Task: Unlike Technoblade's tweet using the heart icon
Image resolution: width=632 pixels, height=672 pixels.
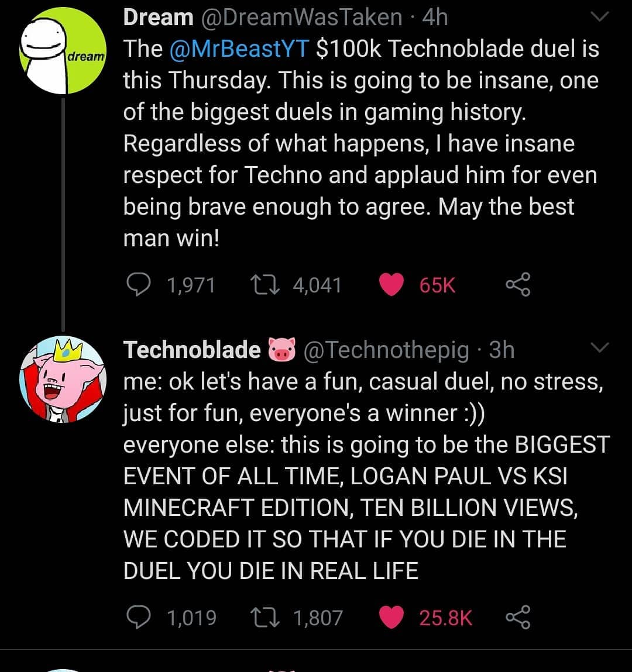Action: pyautogui.click(x=391, y=617)
